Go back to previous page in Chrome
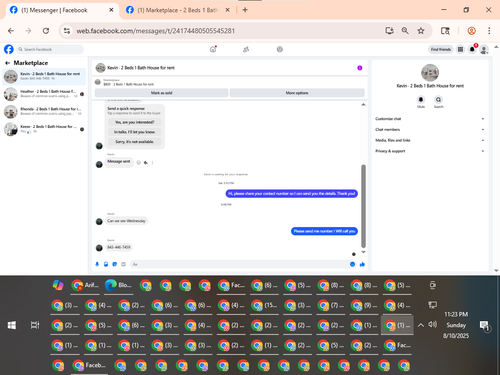Image resolution: width=500 pixels, height=375 pixels. tap(11, 31)
